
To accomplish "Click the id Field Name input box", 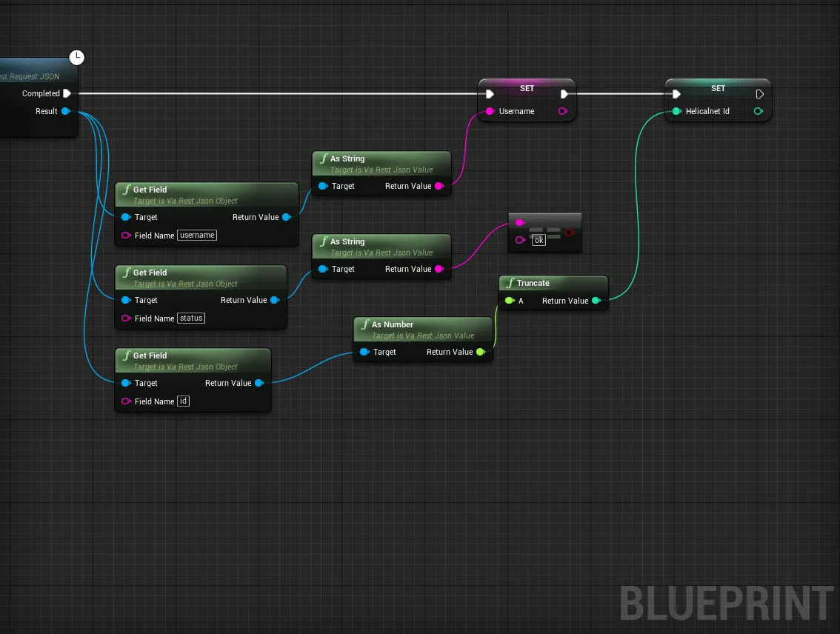I will [x=183, y=401].
